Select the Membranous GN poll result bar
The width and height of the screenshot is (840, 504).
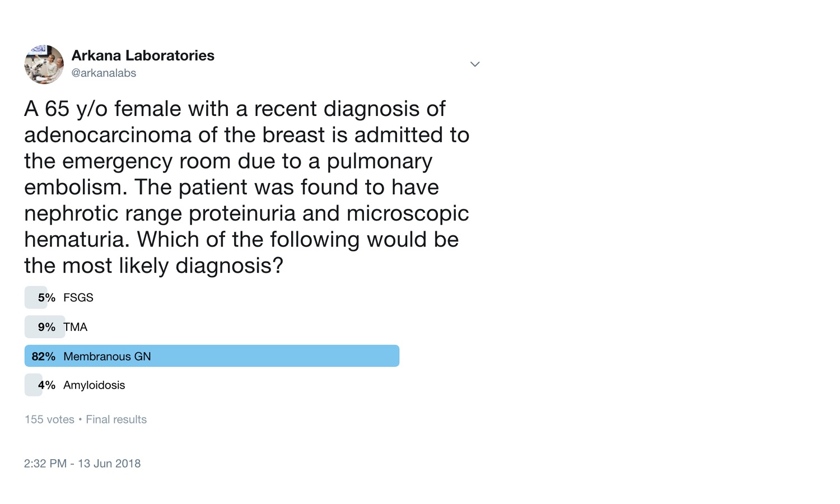coord(212,356)
